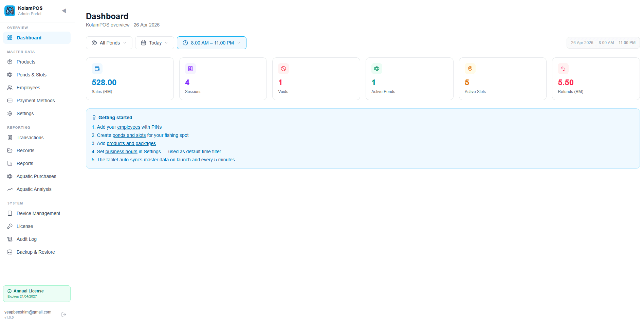Viewport: 644px width, 323px height.
Task: Click the logout icon beside the email
Action: [x=64, y=315]
